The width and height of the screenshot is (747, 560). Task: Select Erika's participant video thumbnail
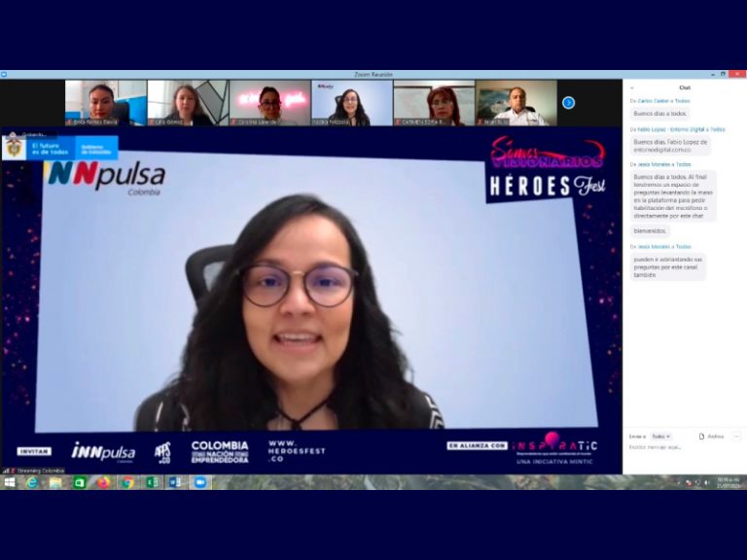coord(105,103)
